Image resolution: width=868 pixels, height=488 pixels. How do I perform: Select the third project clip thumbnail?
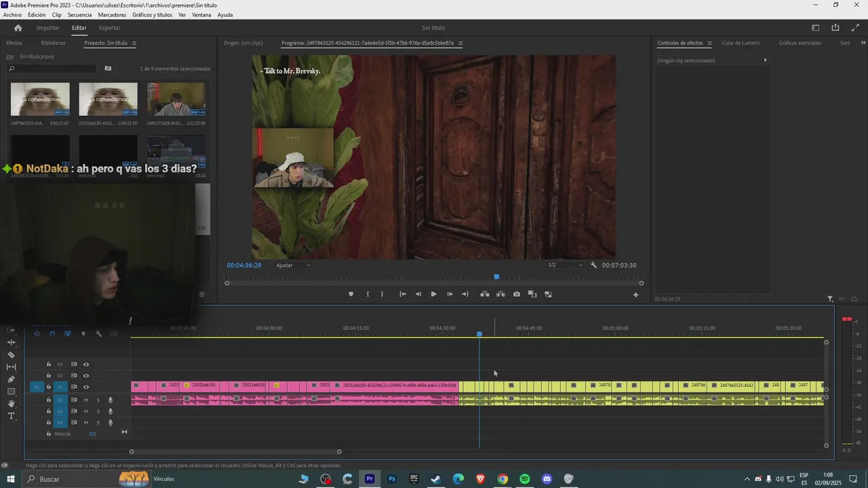[176, 99]
